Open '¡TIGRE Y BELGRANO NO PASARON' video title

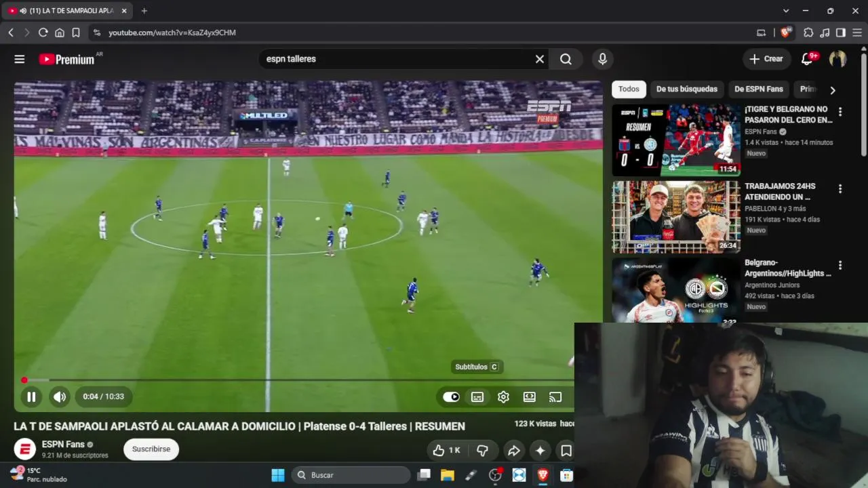click(788, 115)
